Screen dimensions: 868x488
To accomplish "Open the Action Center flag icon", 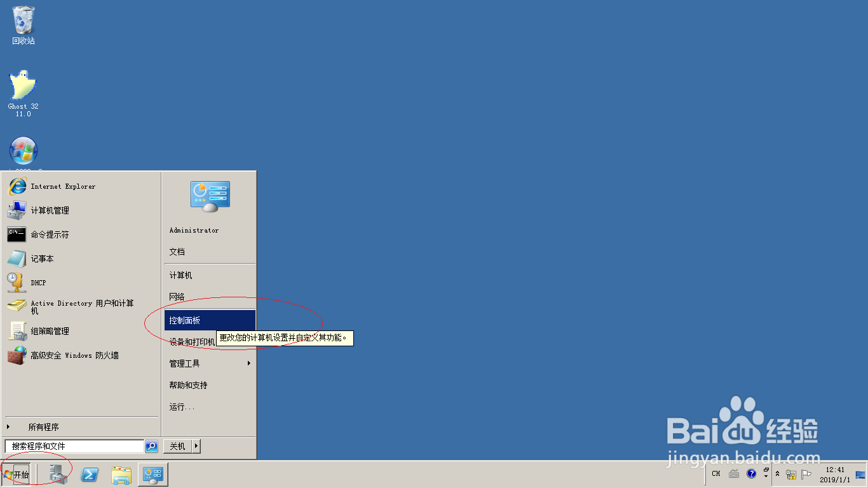I will point(806,474).
